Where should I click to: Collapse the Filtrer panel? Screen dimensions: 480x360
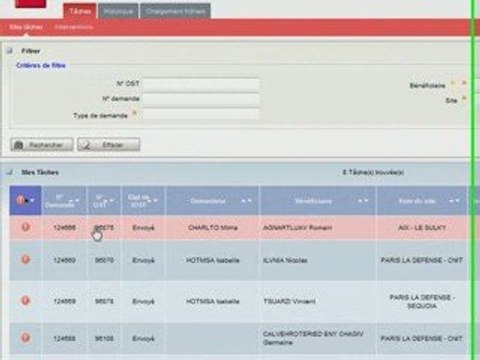point(9,51)
